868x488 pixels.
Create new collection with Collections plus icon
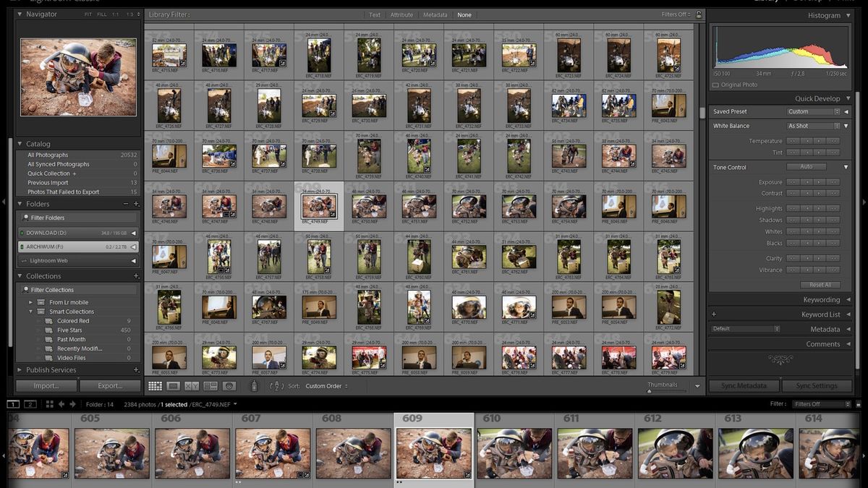coord(136,276)
